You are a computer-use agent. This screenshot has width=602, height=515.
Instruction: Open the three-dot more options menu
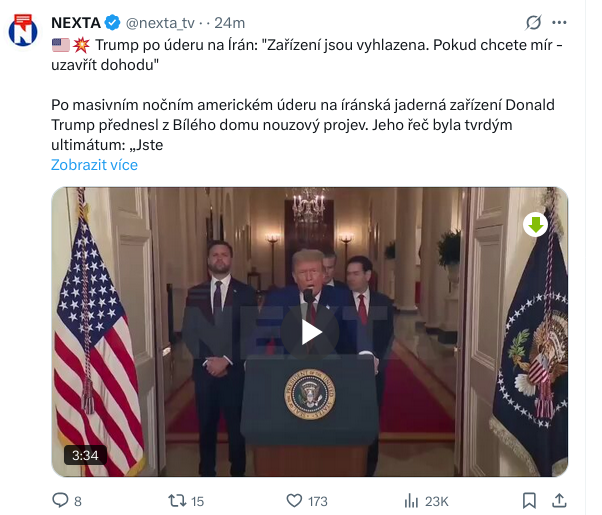(559, 23)
